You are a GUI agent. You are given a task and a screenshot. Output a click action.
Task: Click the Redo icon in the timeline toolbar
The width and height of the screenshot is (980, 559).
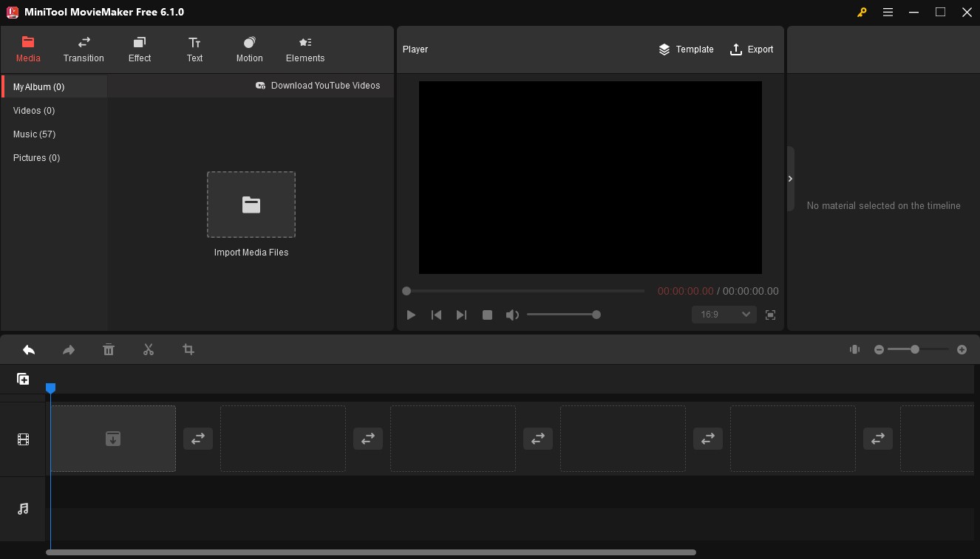tap(69, 349)
